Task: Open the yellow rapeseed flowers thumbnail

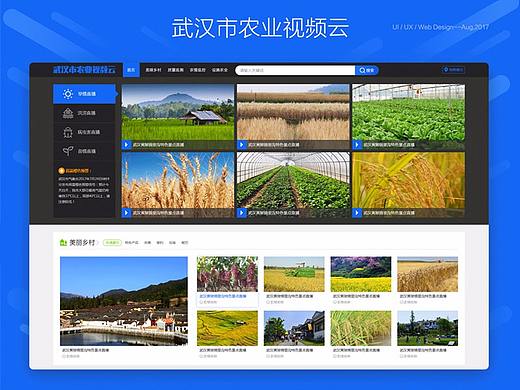Action: (x=361, y=274)
